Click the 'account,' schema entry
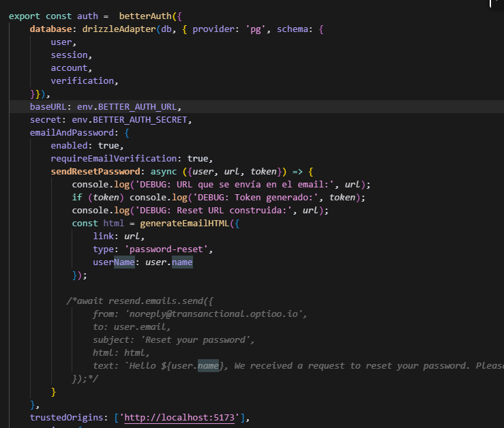Image resolution: width=504 pixels, height=428 pixels. 72,68
